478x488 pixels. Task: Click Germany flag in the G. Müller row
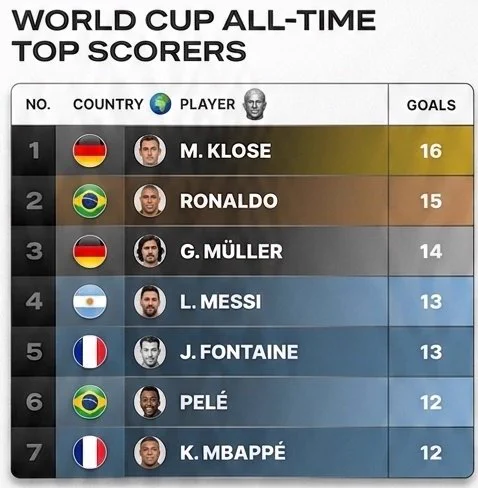pyautogui.click(x=90, y=251)
